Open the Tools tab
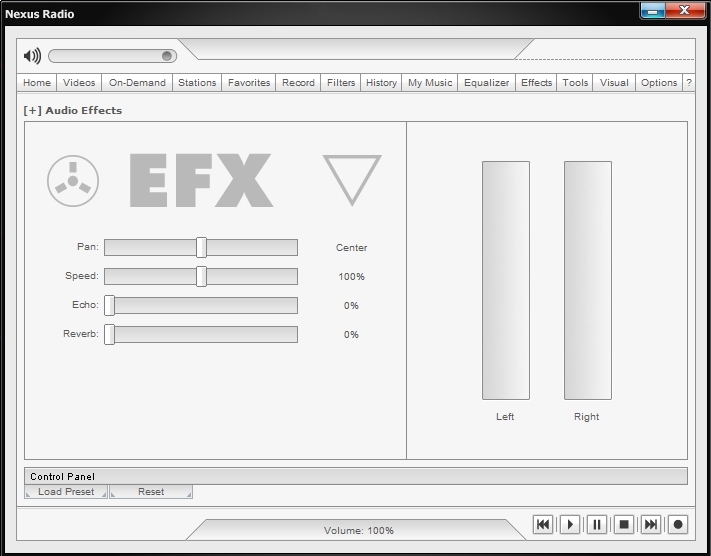 [575, 83]
